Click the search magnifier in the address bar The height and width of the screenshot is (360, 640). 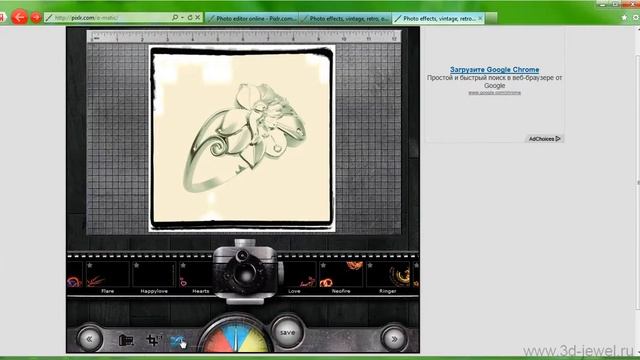click(175, 18)
